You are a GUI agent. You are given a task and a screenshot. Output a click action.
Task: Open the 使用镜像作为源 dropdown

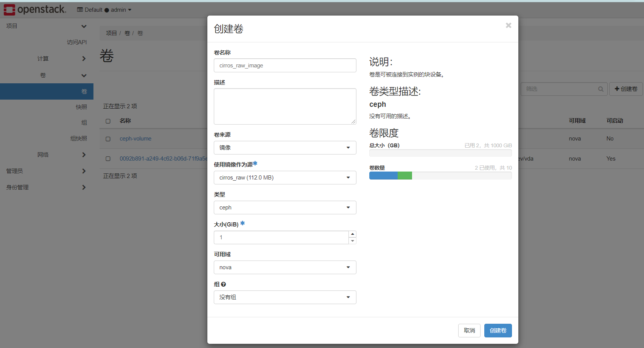point(285,178)
